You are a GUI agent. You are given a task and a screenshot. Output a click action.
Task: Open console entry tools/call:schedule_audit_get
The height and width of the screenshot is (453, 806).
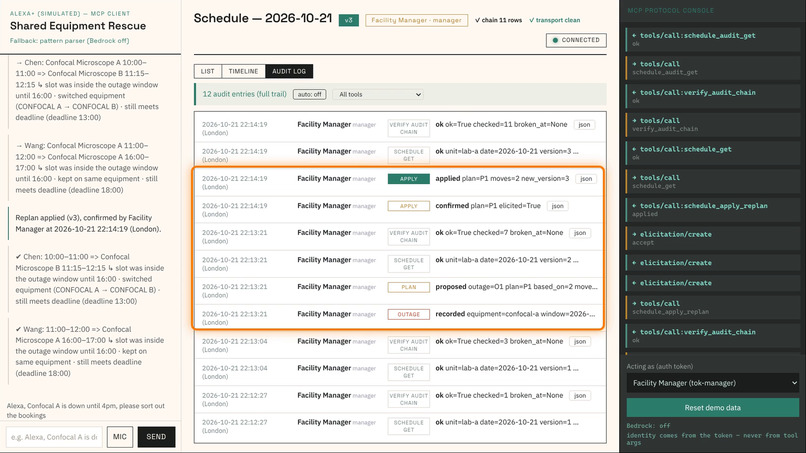pos(712,39)
